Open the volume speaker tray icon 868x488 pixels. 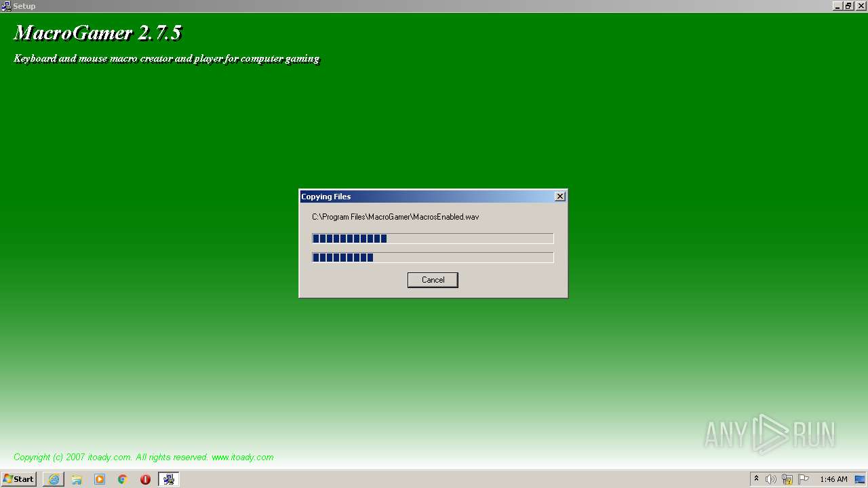click(771, 479)
